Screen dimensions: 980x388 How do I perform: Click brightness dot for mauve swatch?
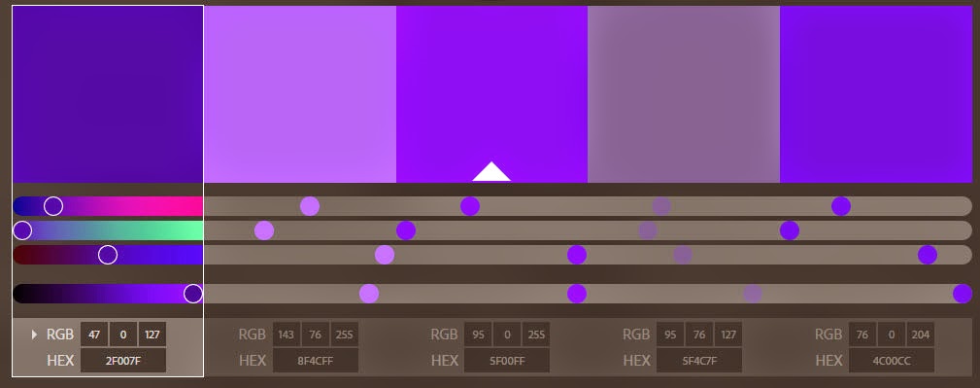click(753, 294)
